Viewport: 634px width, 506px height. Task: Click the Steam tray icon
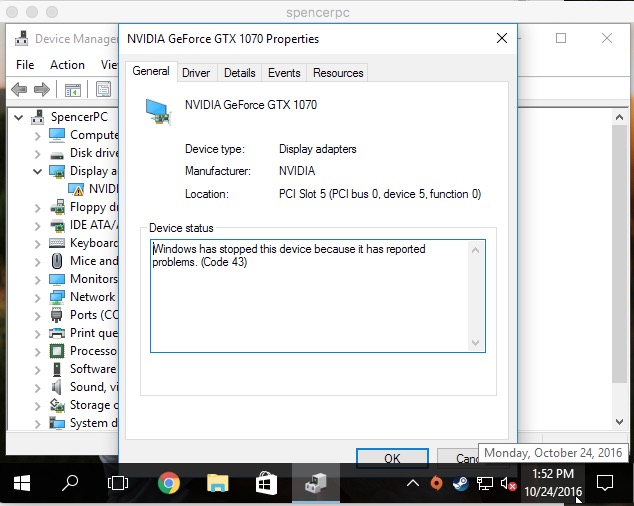coord(460,483)
